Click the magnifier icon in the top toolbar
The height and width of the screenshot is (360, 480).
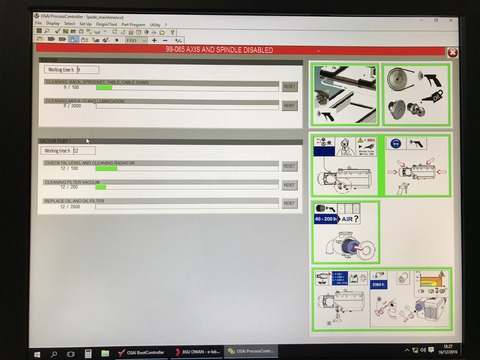(47, 31)
